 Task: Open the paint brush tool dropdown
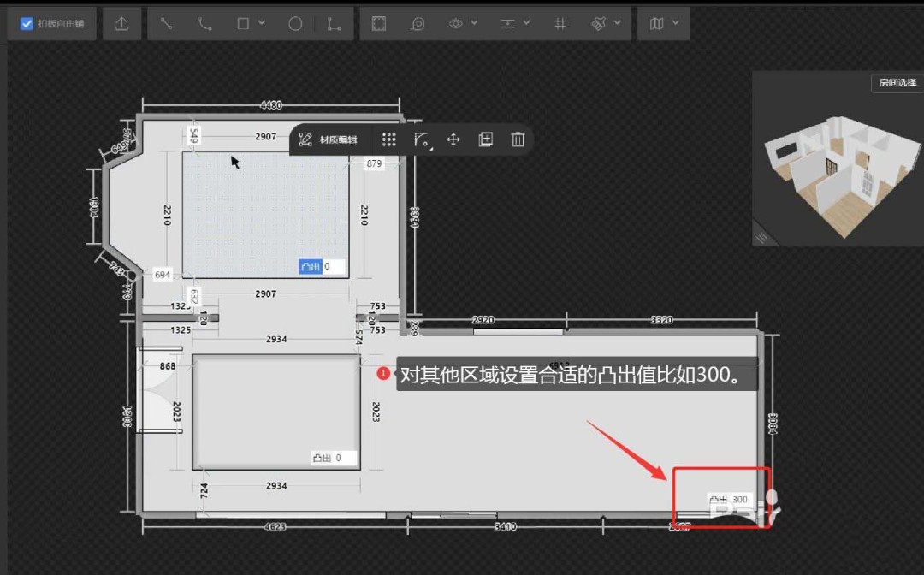click(x=606, y=24)
